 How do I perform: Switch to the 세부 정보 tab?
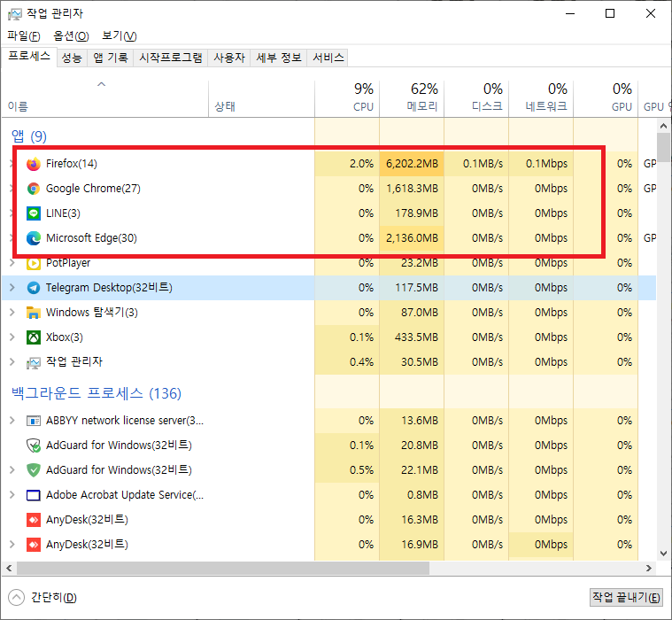coord(279,58)
